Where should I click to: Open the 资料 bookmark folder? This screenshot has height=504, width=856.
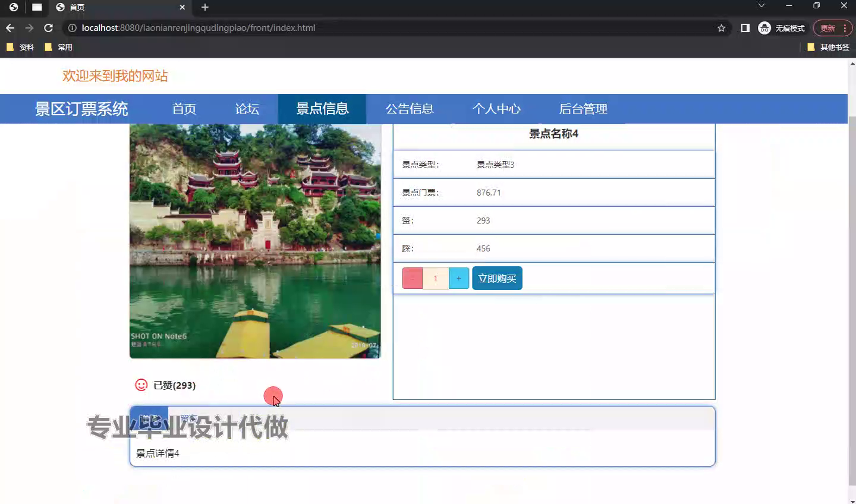pos(20,47)
